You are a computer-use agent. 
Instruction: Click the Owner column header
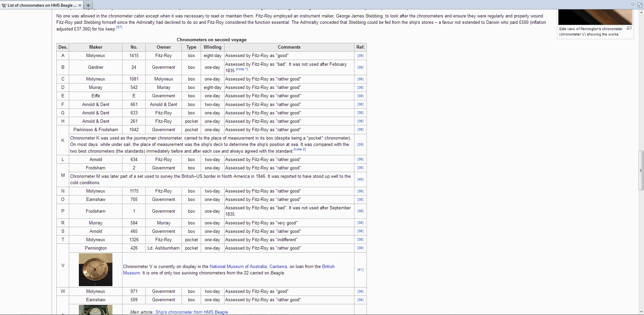164,47
